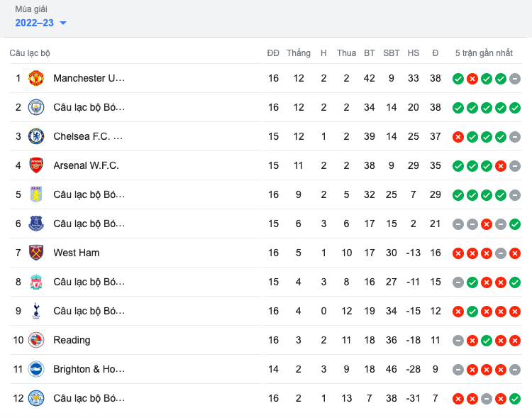Click the Chelsea F.C. club crest
The height and width of the screenshot is (418, 532).
coord(35,136)
